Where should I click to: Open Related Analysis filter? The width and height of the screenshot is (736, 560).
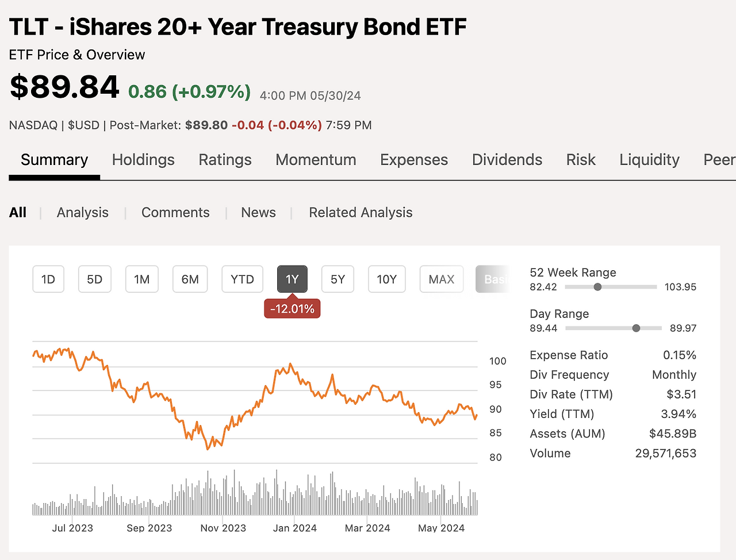pyautogui.click(x=361, y=213)
